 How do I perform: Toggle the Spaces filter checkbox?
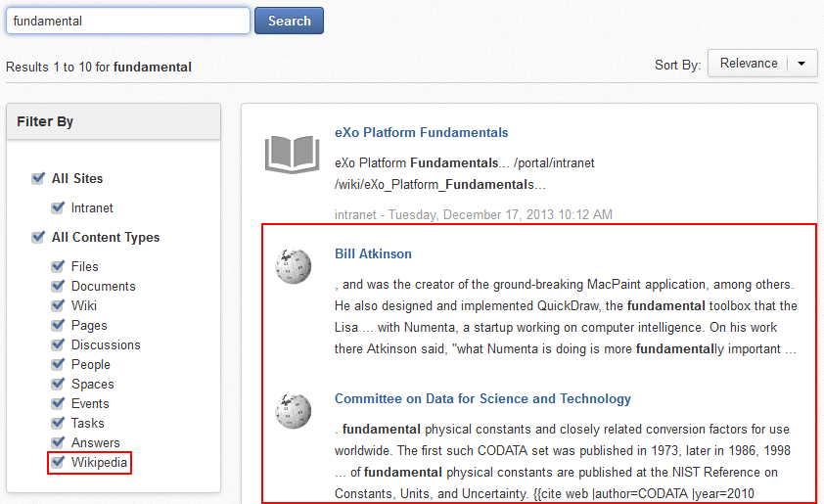[58, 384]
